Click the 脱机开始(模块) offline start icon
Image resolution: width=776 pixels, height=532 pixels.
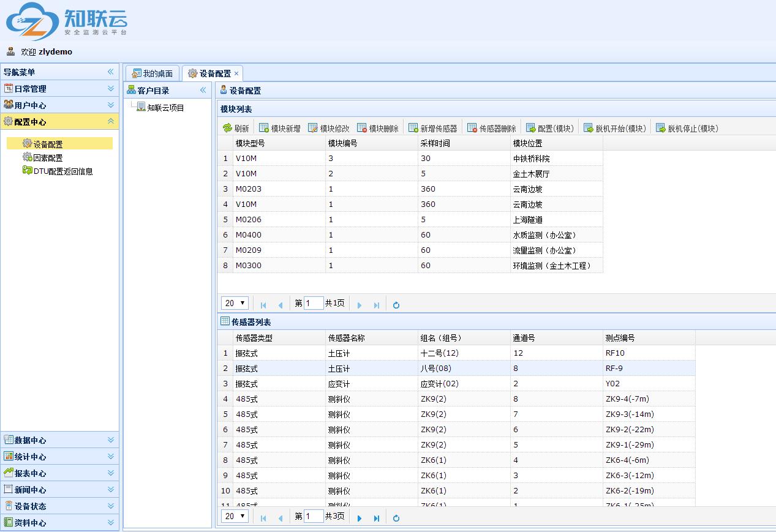tap(589, 128)
